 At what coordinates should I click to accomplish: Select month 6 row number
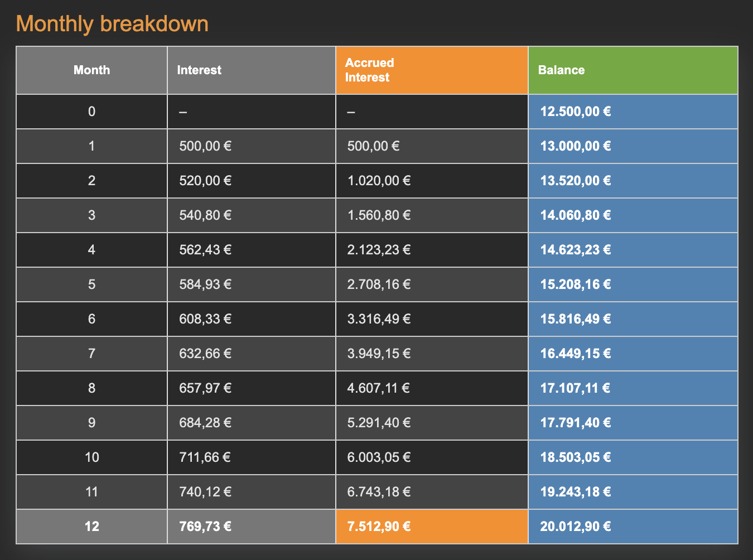pos(91,319)
